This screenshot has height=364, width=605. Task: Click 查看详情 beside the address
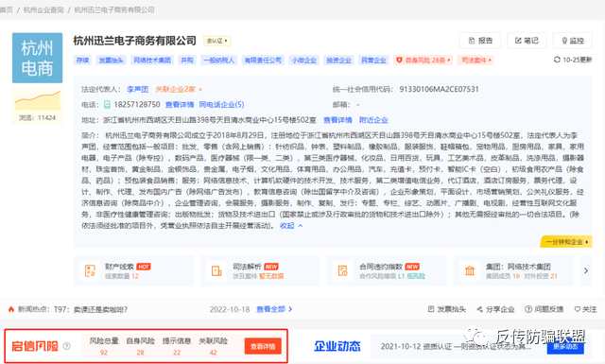(x=337, y=120)
